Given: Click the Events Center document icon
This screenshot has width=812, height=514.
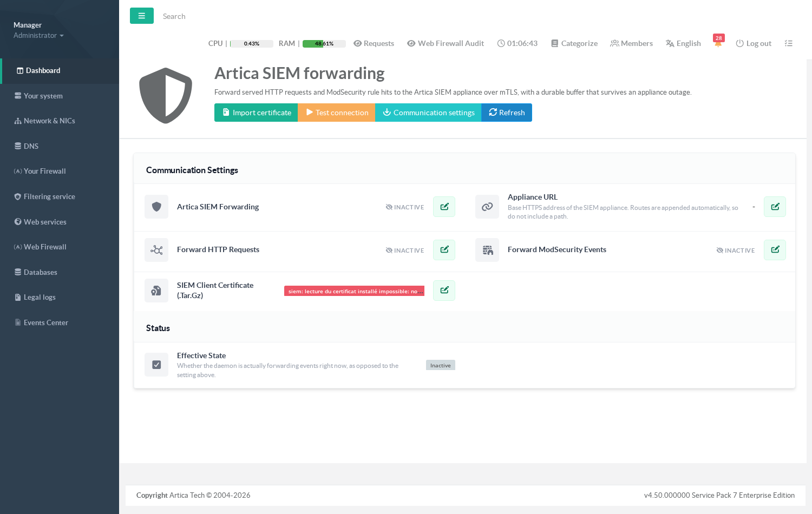Looking at the screenshot, I should (x=18, y=322).
